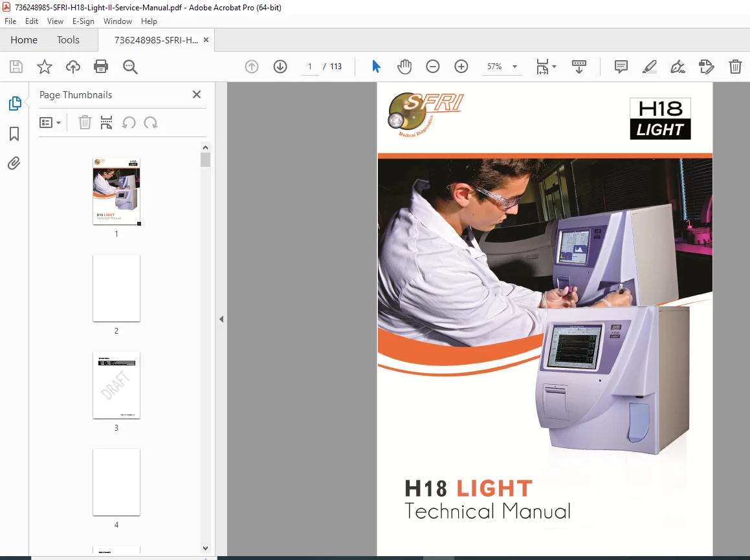
Task: Zoom out with the minus button
Action: coord(433,67)
